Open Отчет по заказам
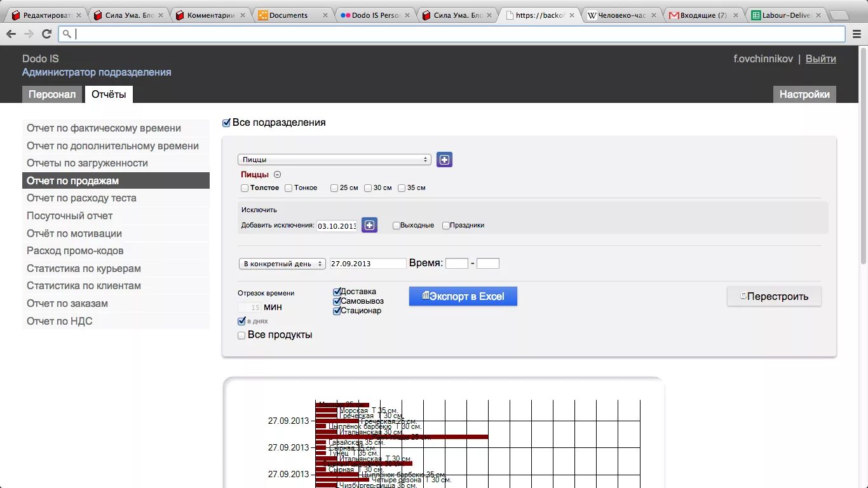This screenshot has width=868, height=488. pyautogui.click(x=116, y=303)
